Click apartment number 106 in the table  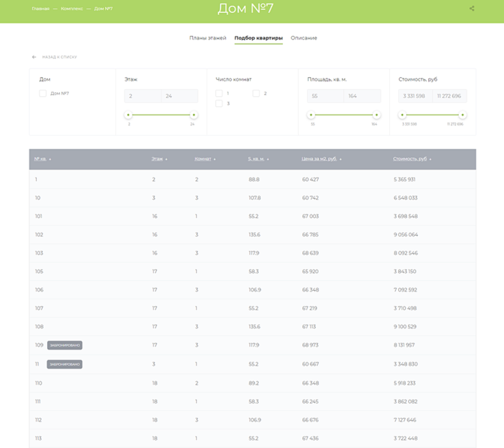39,290
